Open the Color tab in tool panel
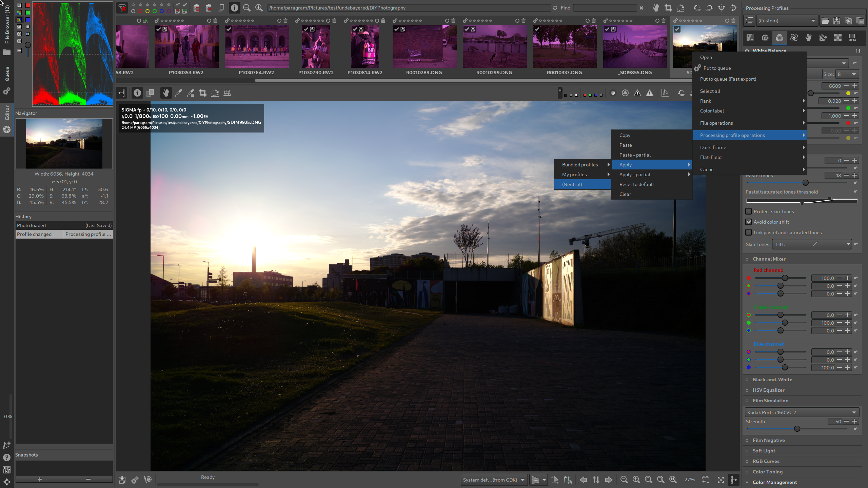Viewport: 868px width, 488px height. click(780, 38)
